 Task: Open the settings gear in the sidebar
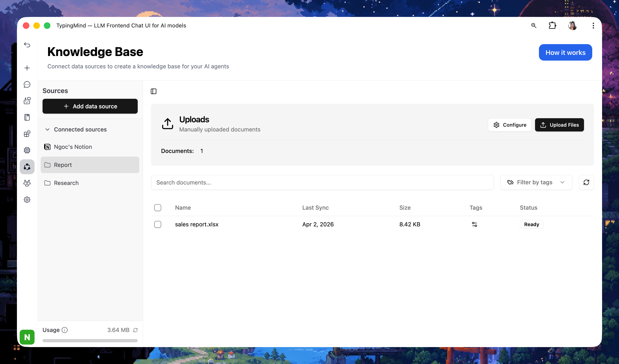coord(27,200)
